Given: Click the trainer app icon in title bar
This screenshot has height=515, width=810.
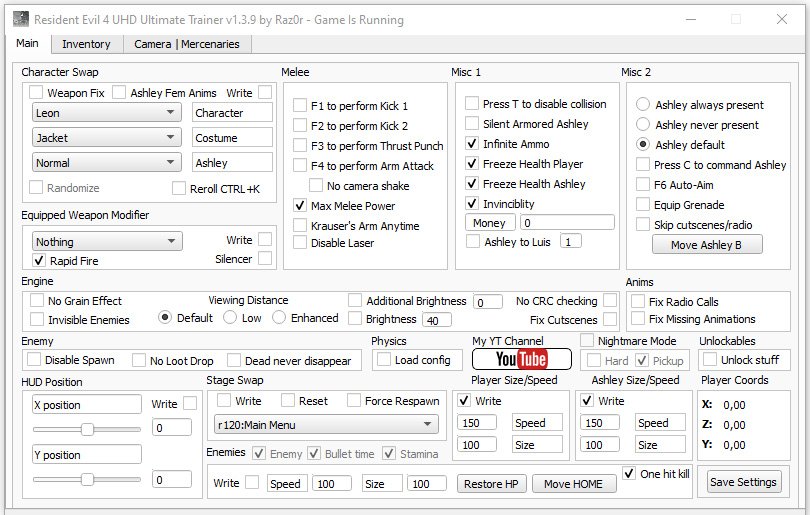Looking at the screenshot, I should coord(21,20).
